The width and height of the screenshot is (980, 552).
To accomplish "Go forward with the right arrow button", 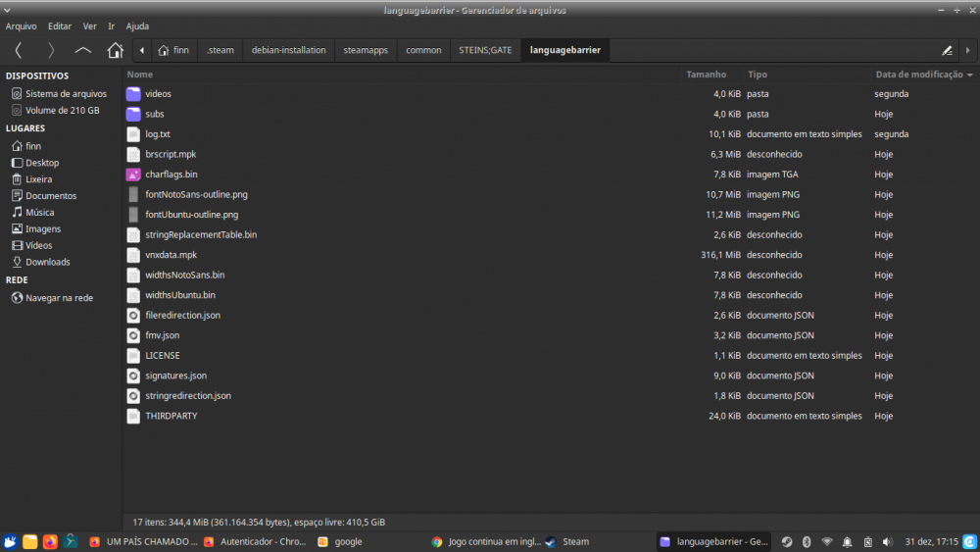I will pyautogui.click(x=51, y=50).
